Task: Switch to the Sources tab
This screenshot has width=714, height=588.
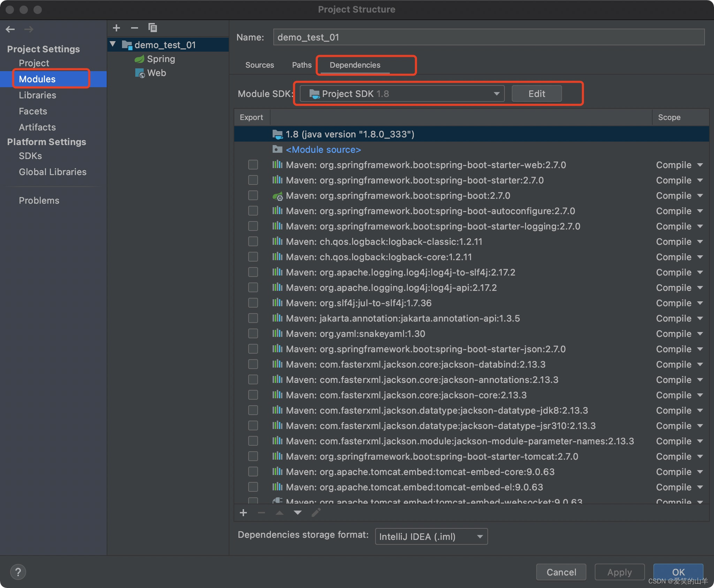Action: point(259,65)
